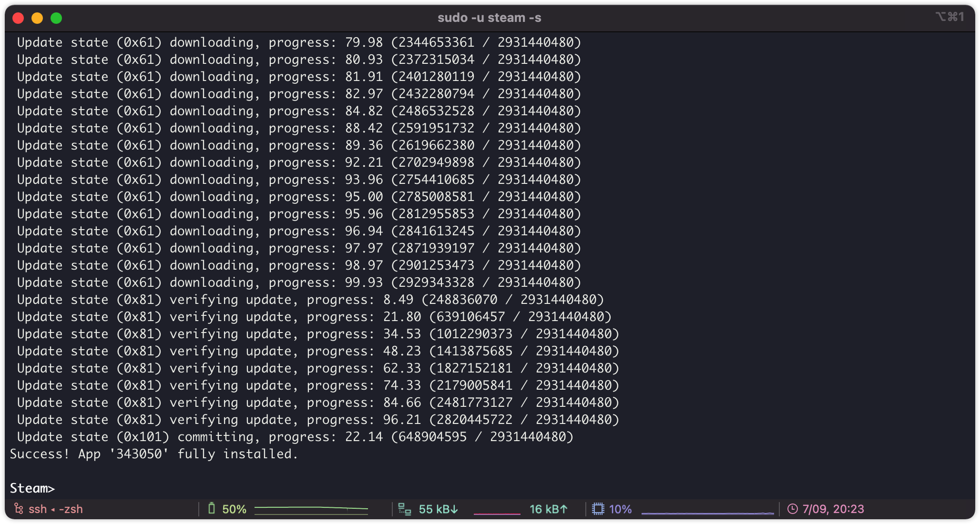Click the window title 'sudo -u steam -s'
980x524 pixels.
click(489, 18)
